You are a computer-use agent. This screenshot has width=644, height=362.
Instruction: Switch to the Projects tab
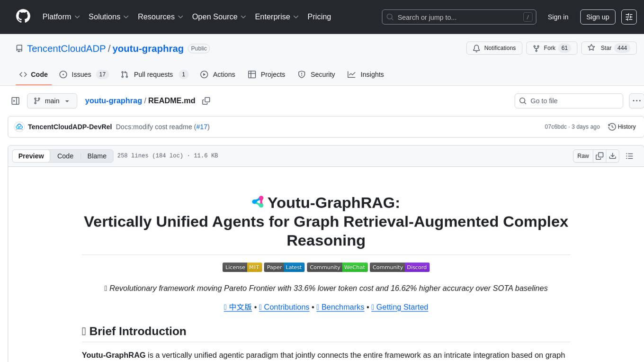267,74
